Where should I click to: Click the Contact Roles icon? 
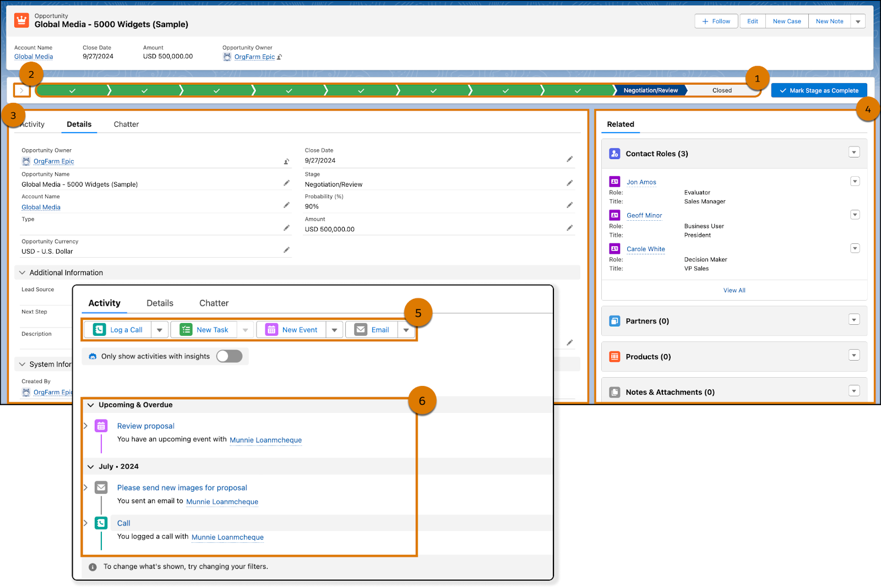point(614,154)
